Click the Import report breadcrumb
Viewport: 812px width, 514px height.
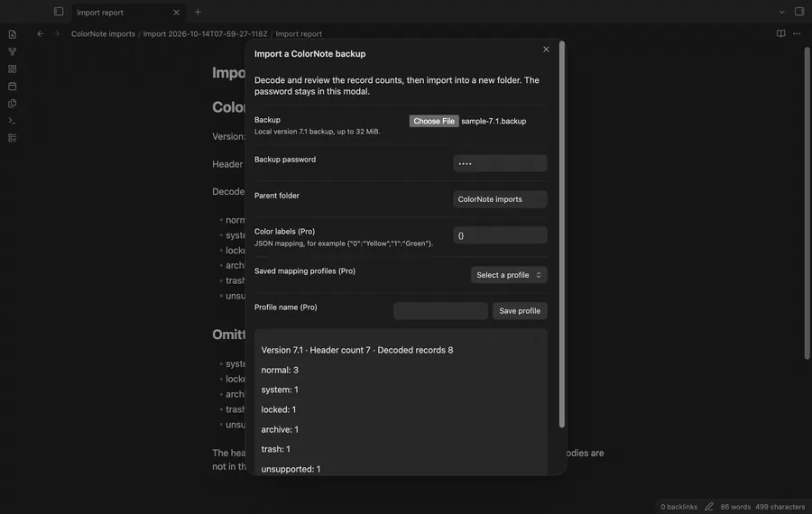click(299, 34)
